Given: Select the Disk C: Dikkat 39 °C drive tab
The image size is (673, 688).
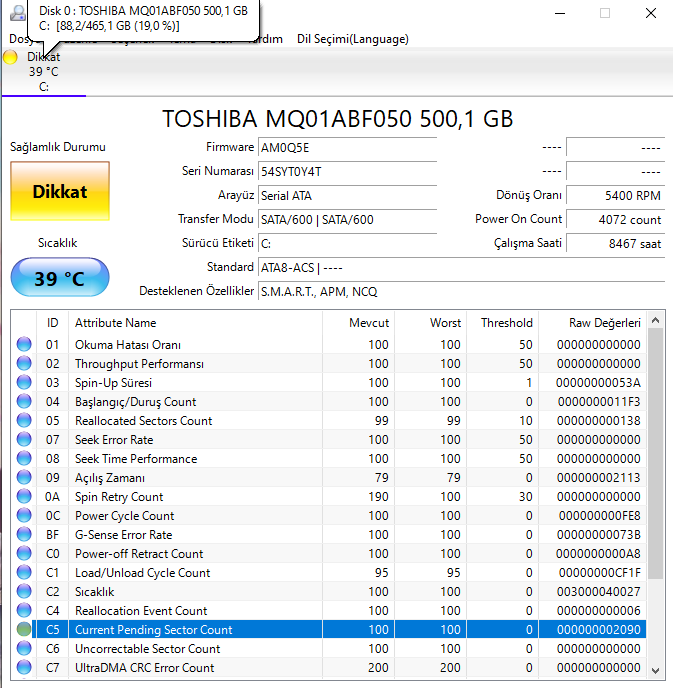Looking at the screenshot, I should (43, 72).
